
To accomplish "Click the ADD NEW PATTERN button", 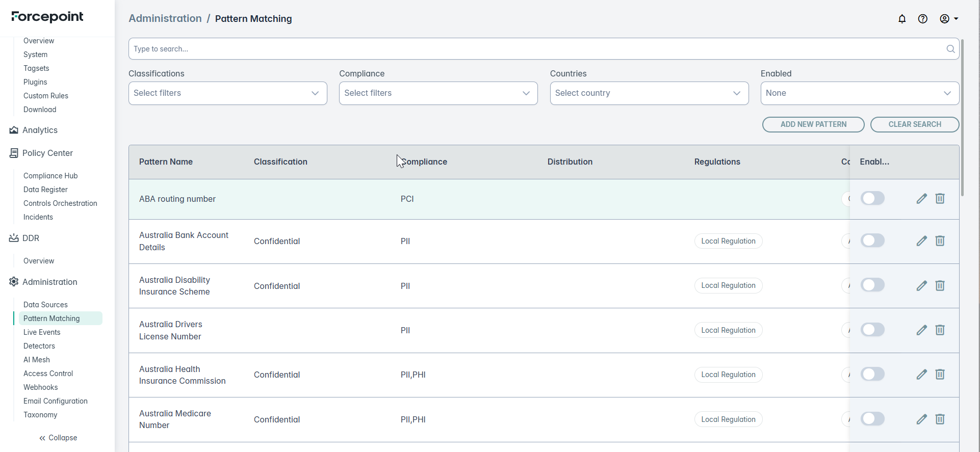I will pyautogui.click(x=813, y=124).
